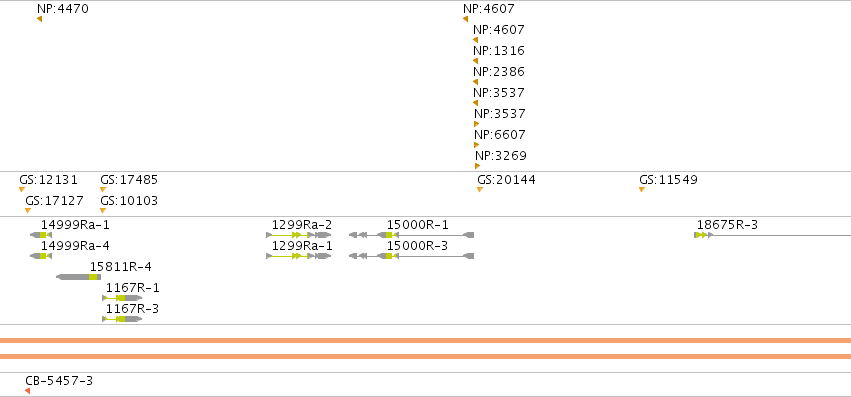This screenshot has width=851, height=397.
Task: Click the NP:1316 triangle marker
Action: point(475,61)
